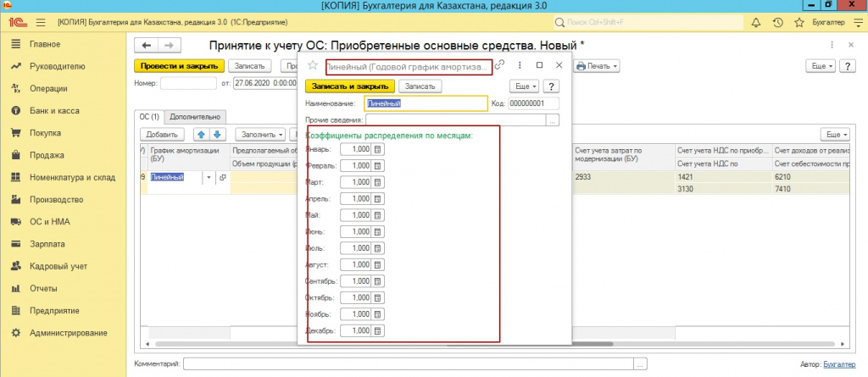Open calculator for Июнь coefficient
868x377 pixels.
378,231
